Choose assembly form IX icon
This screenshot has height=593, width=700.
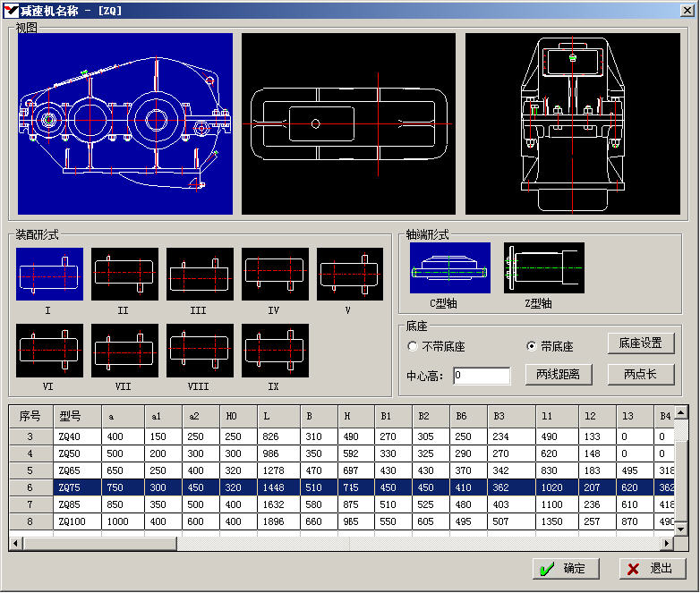275,350
